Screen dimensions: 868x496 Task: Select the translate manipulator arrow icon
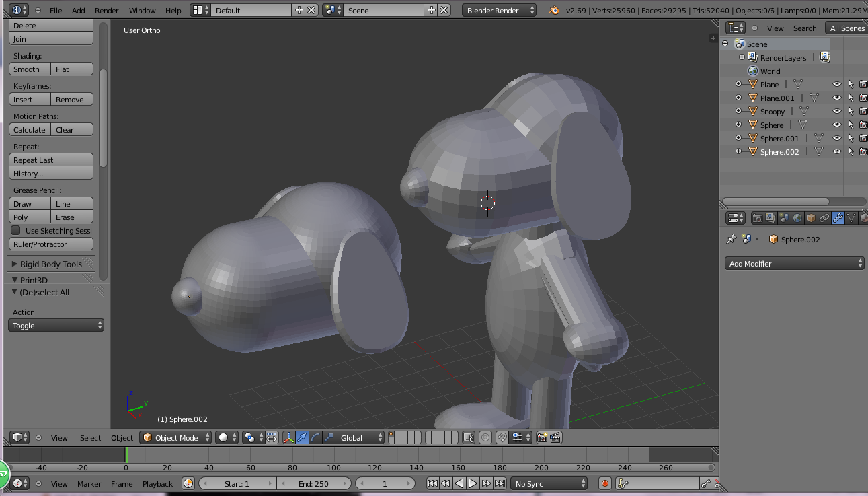(303, 437)
